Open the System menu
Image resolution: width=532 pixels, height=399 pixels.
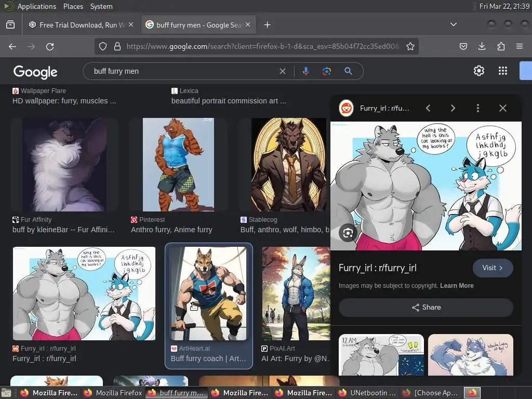(101, 6)
